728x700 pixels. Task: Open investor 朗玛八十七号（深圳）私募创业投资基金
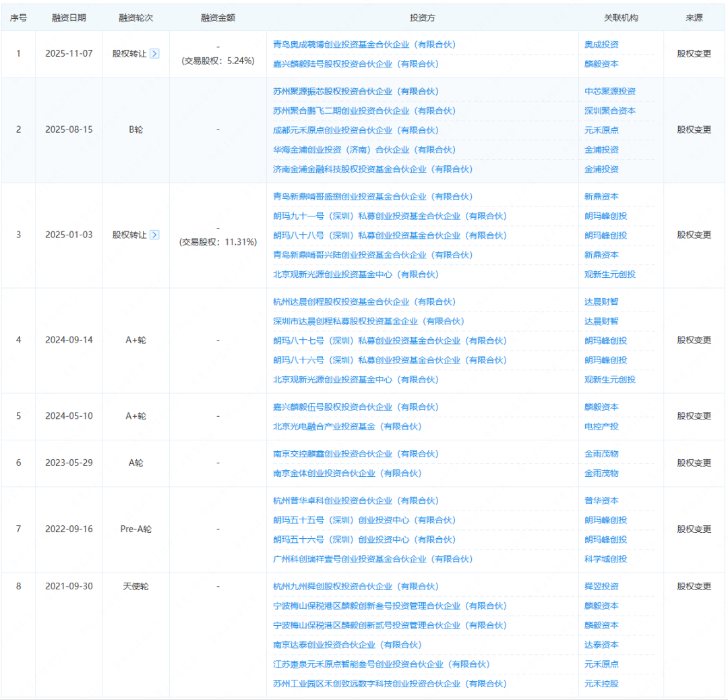point(390,341)
